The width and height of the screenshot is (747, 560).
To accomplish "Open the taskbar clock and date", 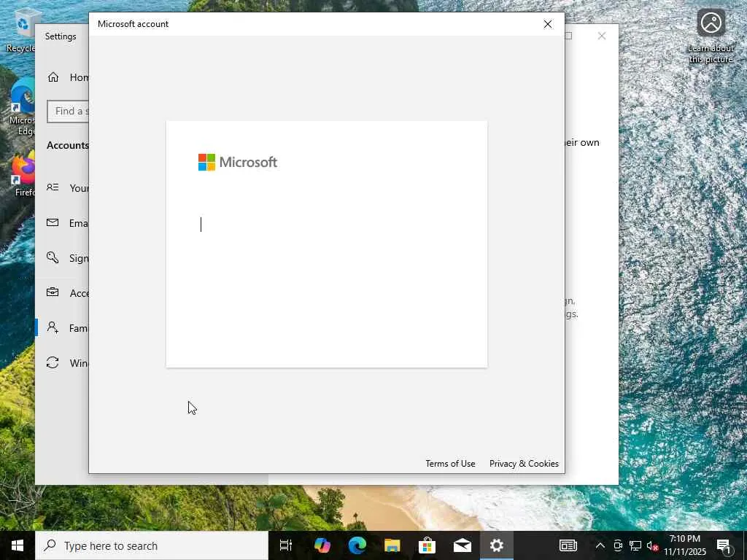I will point(685,545).
